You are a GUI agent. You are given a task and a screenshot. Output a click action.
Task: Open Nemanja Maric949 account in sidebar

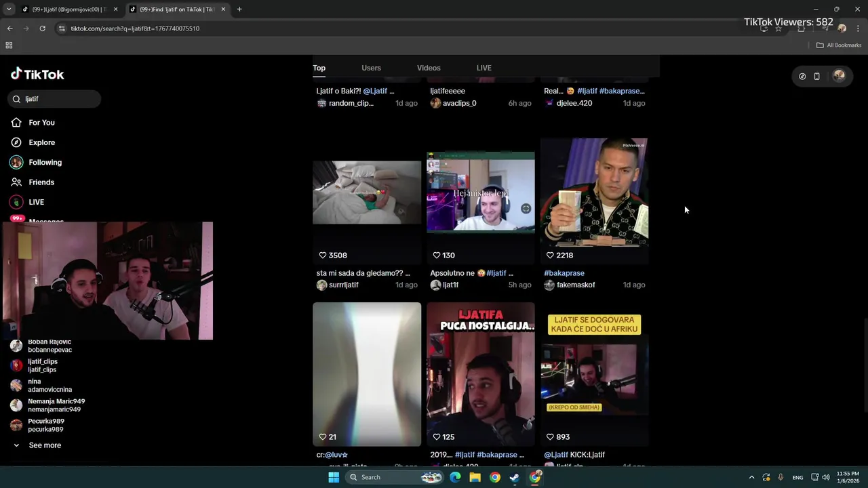(x=47, y=405)
